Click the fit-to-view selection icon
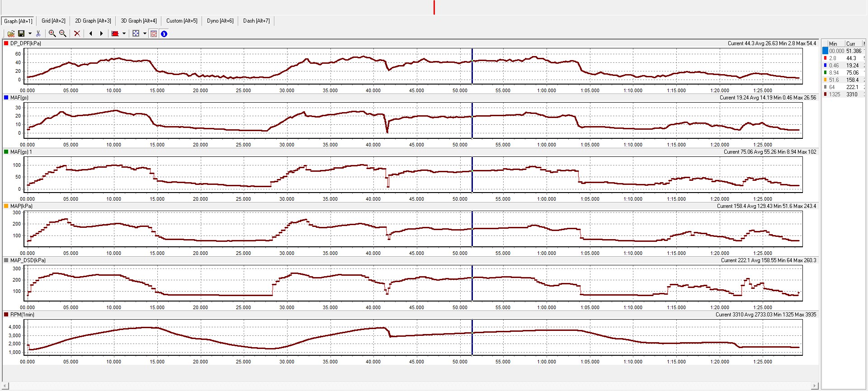Viewport: 868px width, 391px height. pos(136,33)
